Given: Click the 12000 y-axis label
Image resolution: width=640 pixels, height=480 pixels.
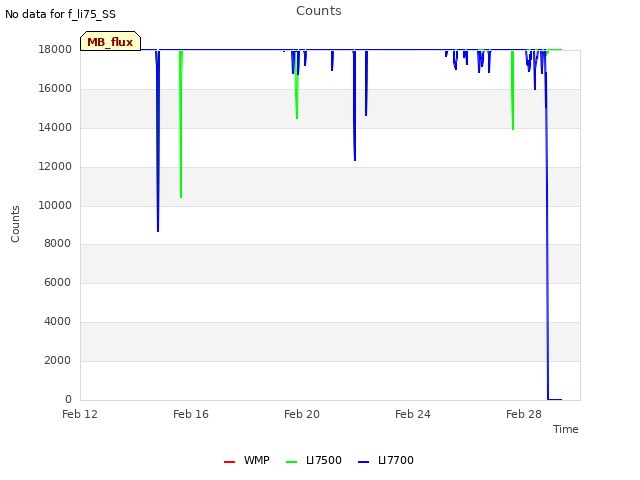Looking at the screenshot, I should click(55, 167).
